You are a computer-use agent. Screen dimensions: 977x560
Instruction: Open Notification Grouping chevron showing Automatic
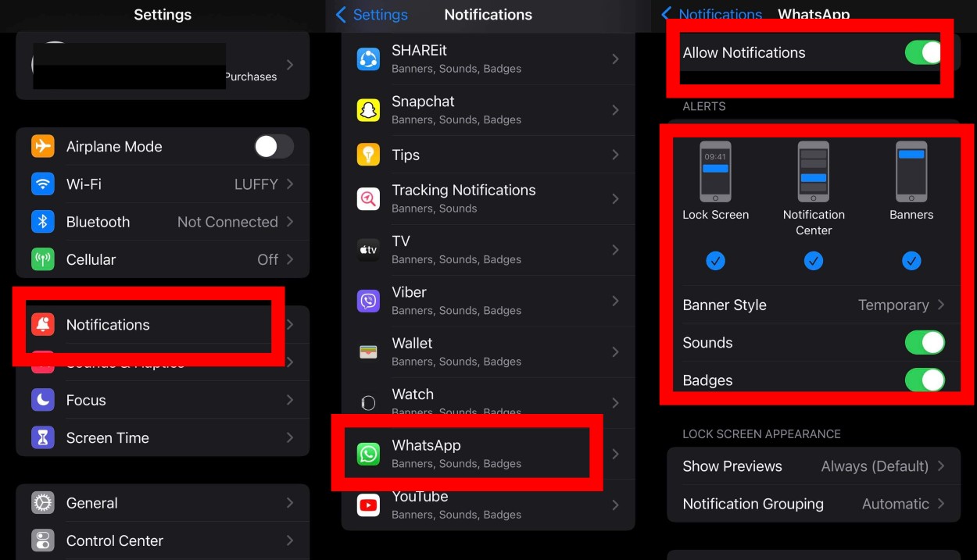941,504
